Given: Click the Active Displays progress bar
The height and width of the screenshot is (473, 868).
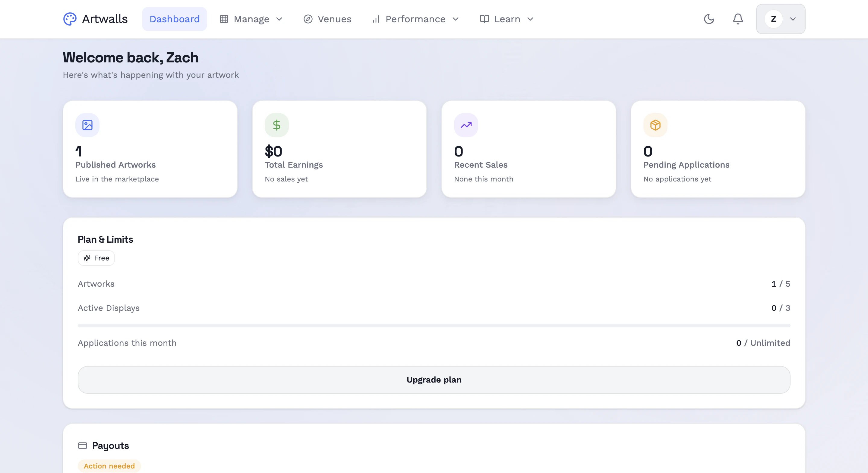Looking at the screenshot, I should [x=434, y=326].
